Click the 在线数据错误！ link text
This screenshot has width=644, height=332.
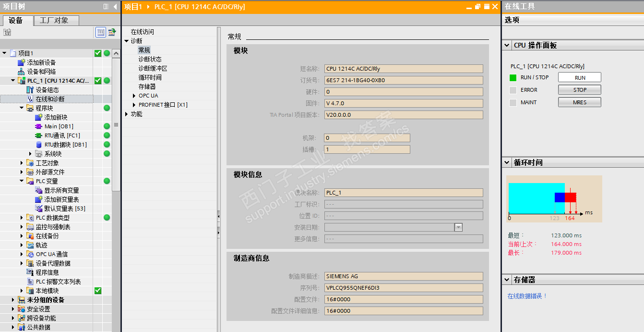(527, 296)
